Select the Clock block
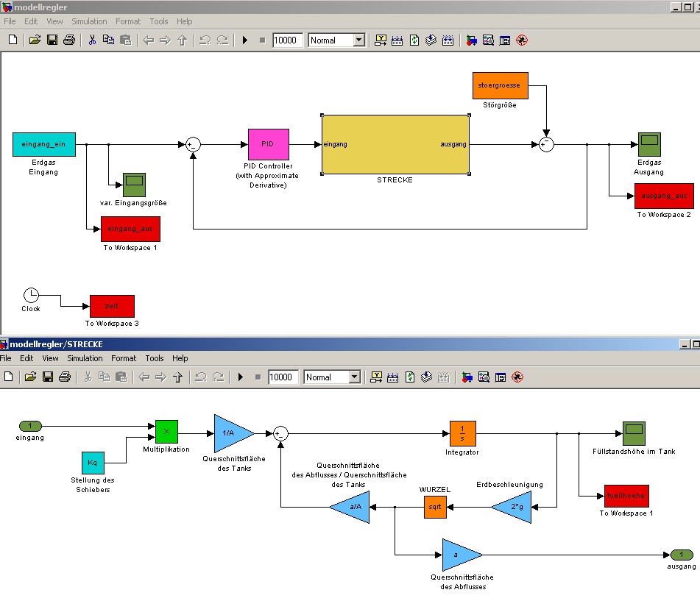The image size is (700, 612). click(x=31, y=295)
